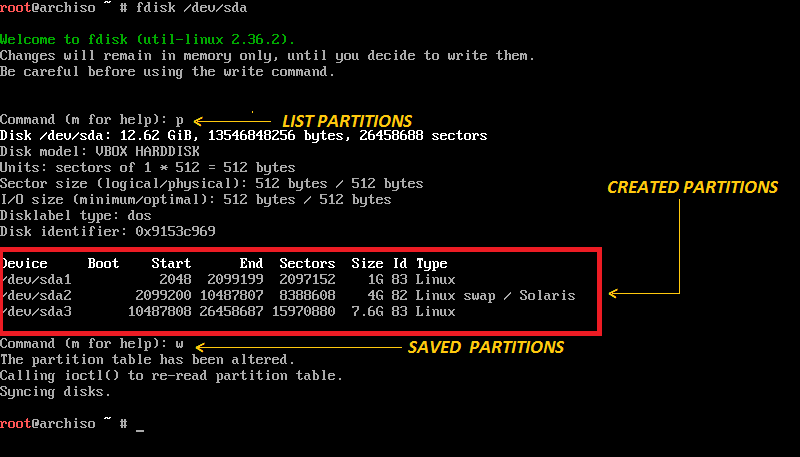Screen dimensions: 800x457
Task: Click the 'Type' column header
Action: pos(432,264)
